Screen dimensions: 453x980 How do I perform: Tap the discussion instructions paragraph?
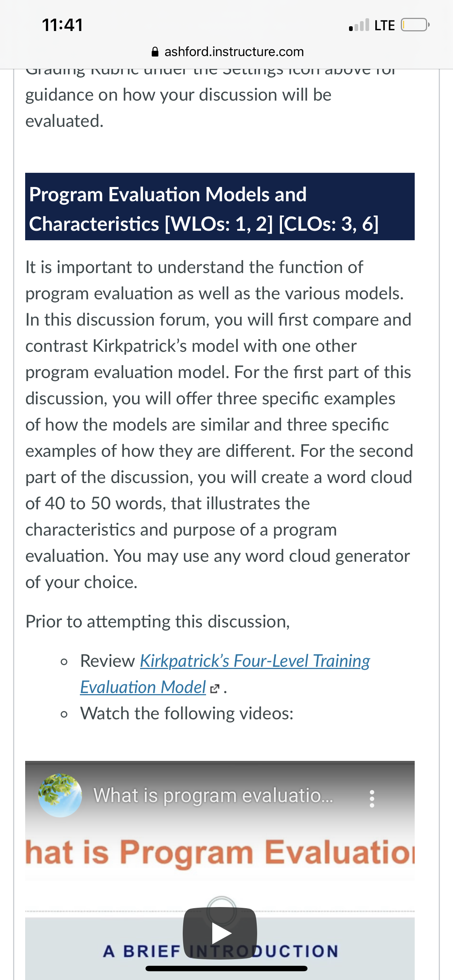pyautogui.click(x=219, y=425)
